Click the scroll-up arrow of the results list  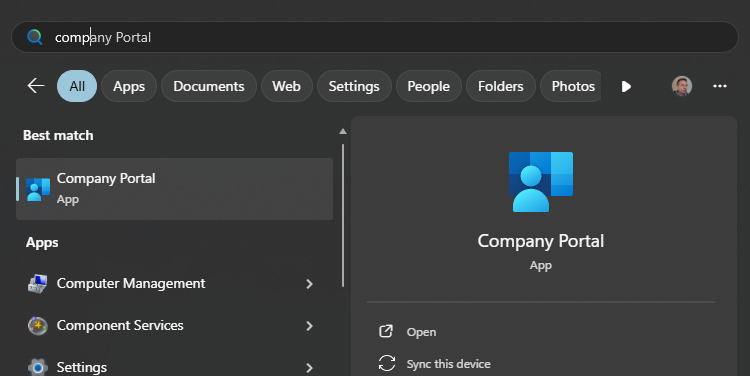[x=342, y=131]
